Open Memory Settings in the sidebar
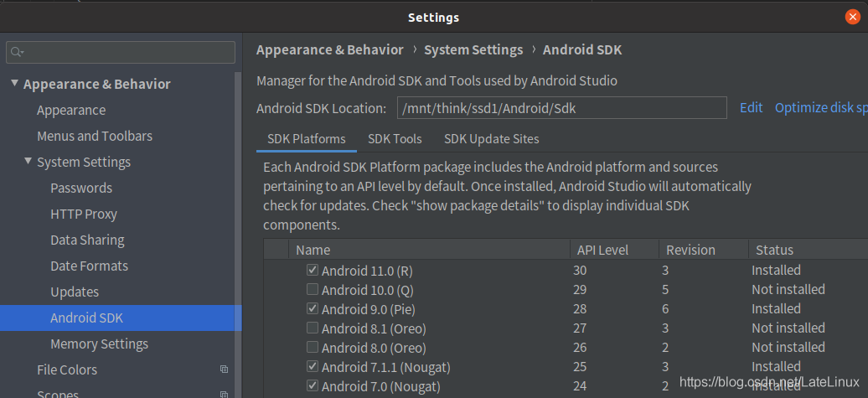This screenshot has height=398, width=868. click(99, 344)
